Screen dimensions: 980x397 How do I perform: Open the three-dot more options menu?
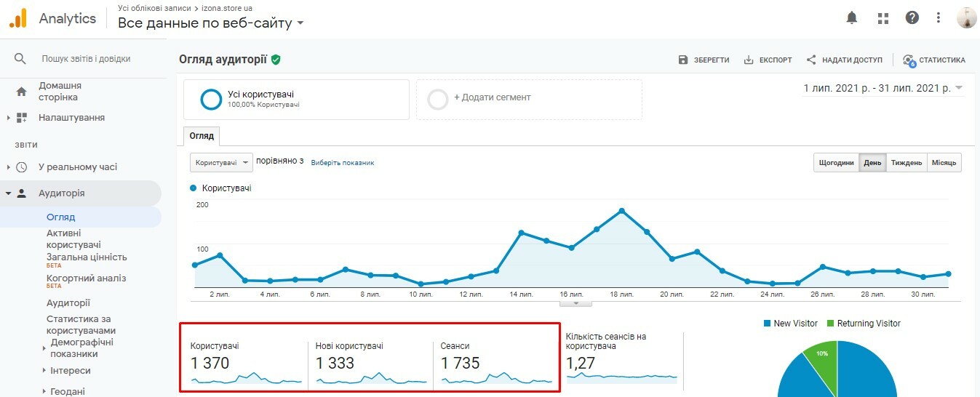click(x=939, y=18)
